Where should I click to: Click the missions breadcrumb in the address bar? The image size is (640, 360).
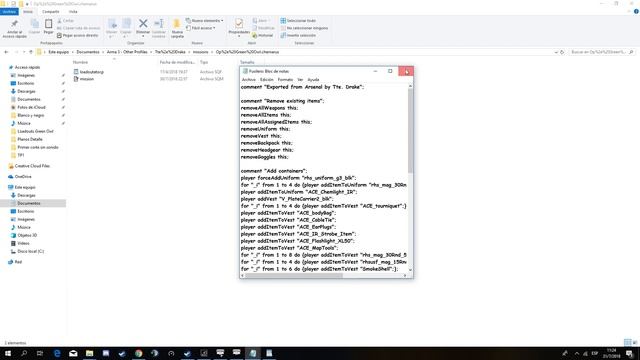200,52
